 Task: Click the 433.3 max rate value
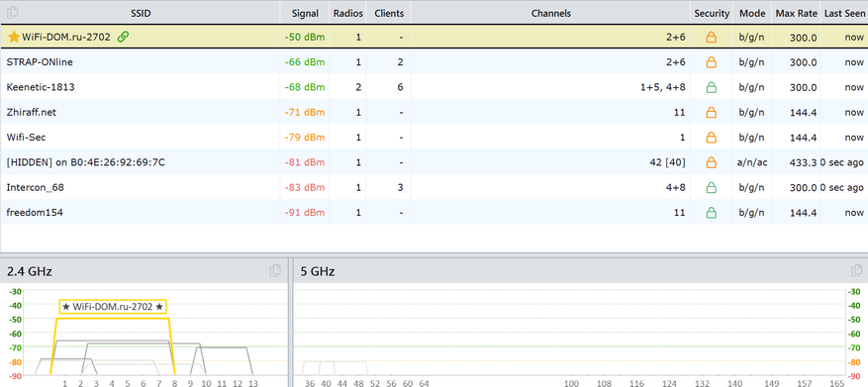pos(804,162)
